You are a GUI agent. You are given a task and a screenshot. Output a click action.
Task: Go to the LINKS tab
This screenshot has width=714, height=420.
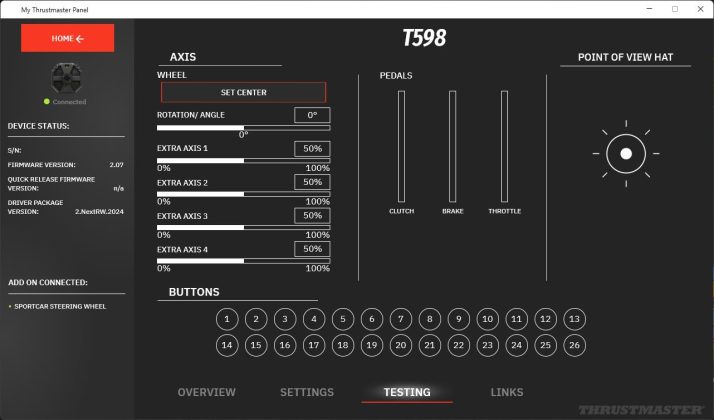tap(507, 392)
